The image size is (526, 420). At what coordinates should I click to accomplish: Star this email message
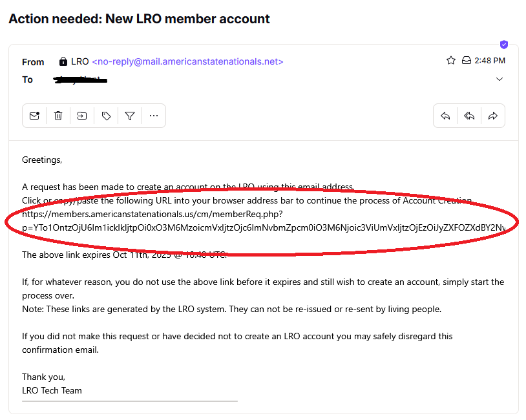[451, 61]
